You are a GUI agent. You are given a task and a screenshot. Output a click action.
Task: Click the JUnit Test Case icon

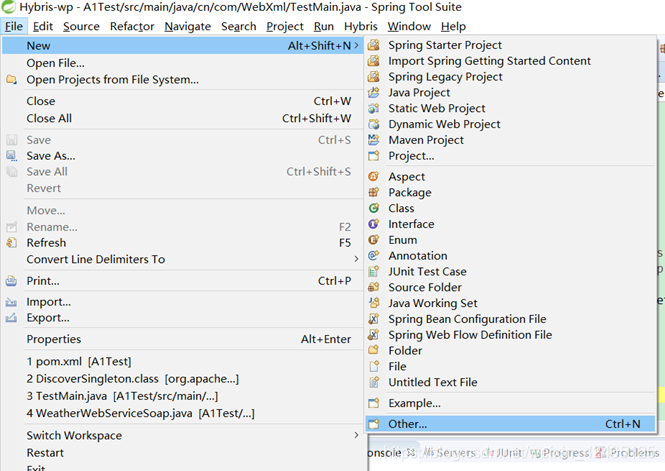tap(374, 271)
